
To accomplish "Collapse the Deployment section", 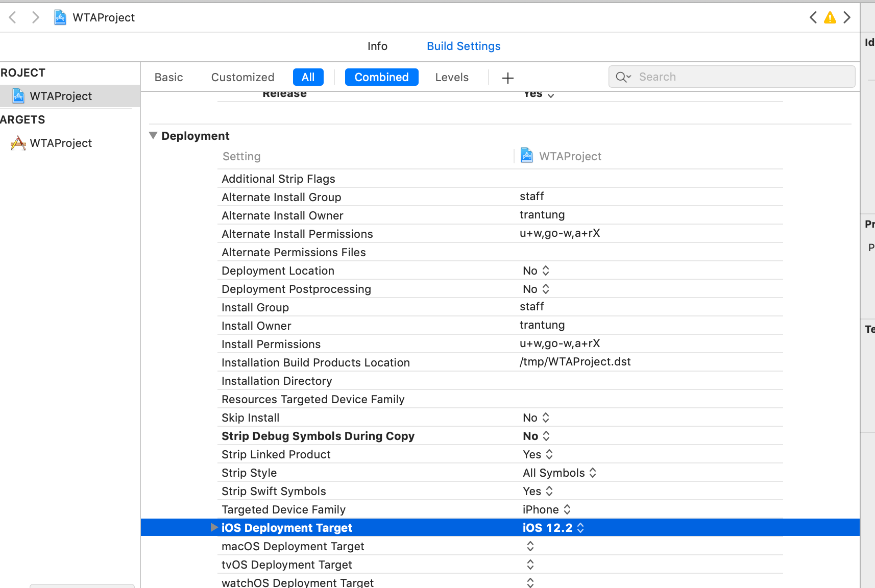I will 153,136.
